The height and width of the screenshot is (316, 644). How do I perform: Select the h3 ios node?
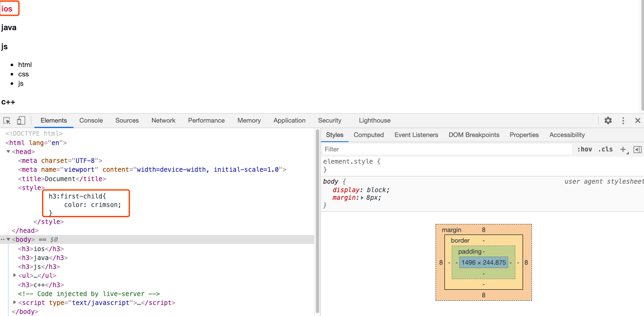pos(41,249)
